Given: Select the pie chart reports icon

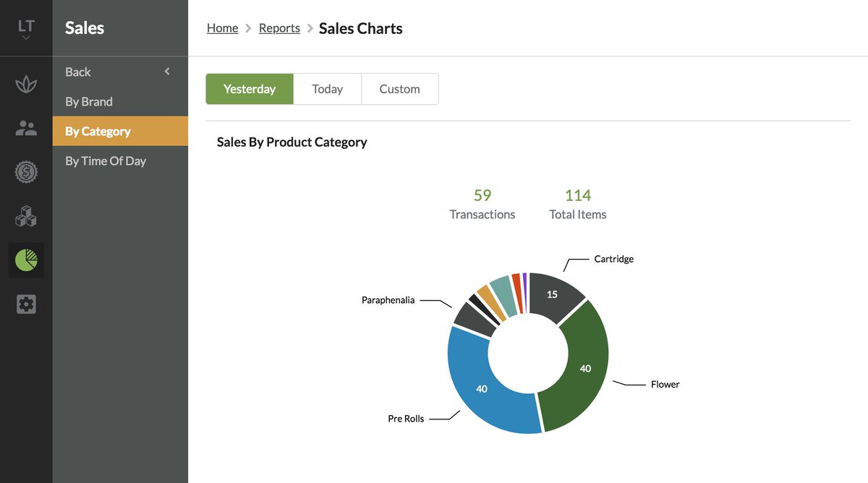Looking at the screenshot, I should coord(26,260).
